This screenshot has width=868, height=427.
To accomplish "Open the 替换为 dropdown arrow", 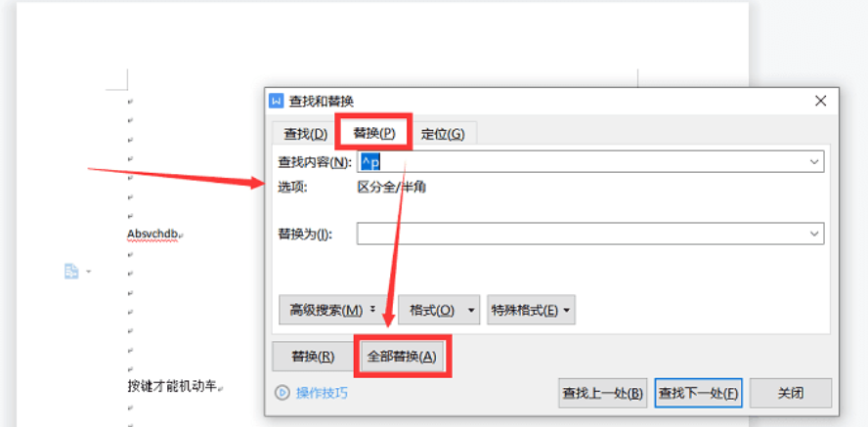I will (x=814, y=234).
